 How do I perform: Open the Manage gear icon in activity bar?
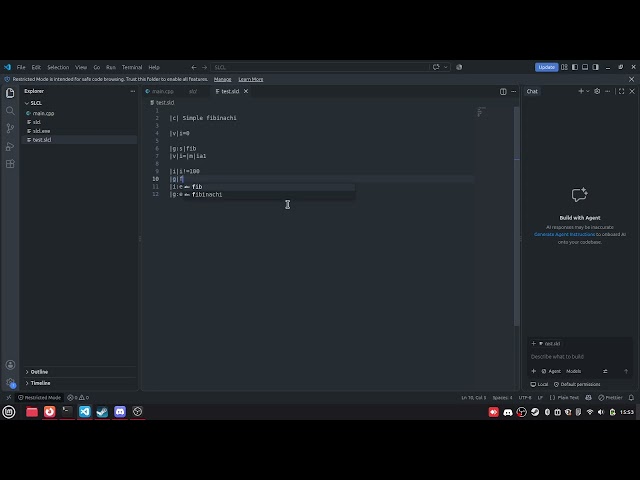(x=11, y=382)
